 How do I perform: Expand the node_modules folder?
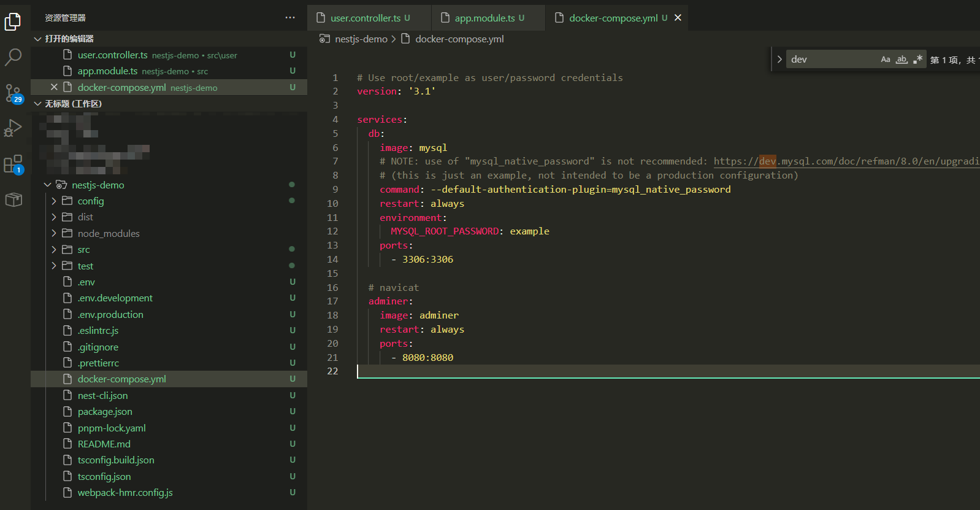coord(54,233)
